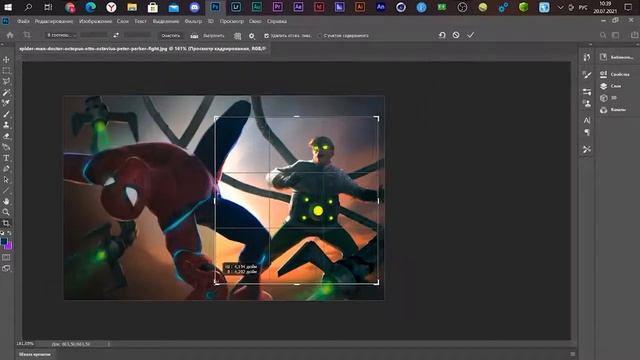Select the Type tool
Screen dimensions: 640x360
coord(6,158)
